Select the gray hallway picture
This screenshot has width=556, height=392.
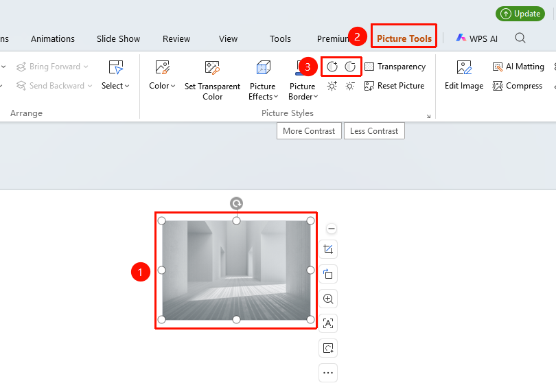point(236,270)
